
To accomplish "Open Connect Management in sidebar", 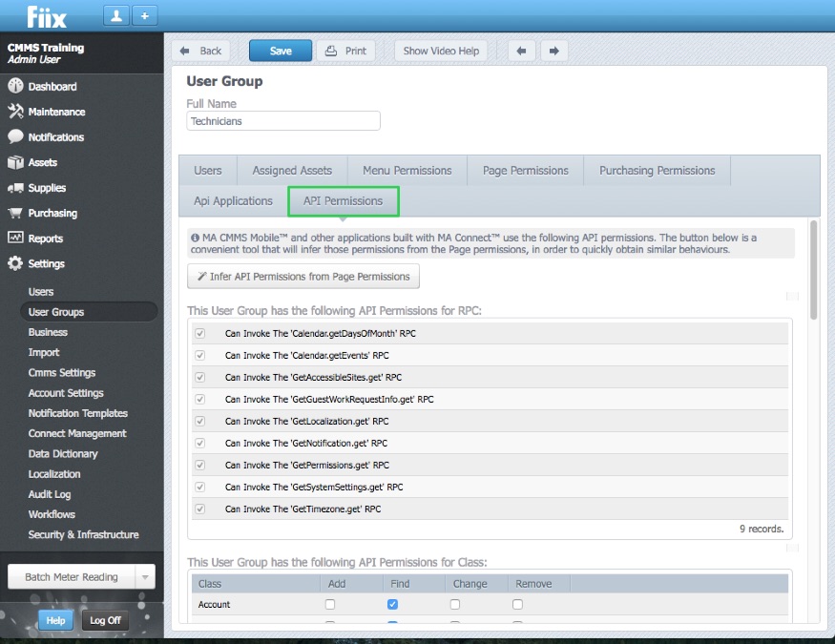I will tap(77, 433).
